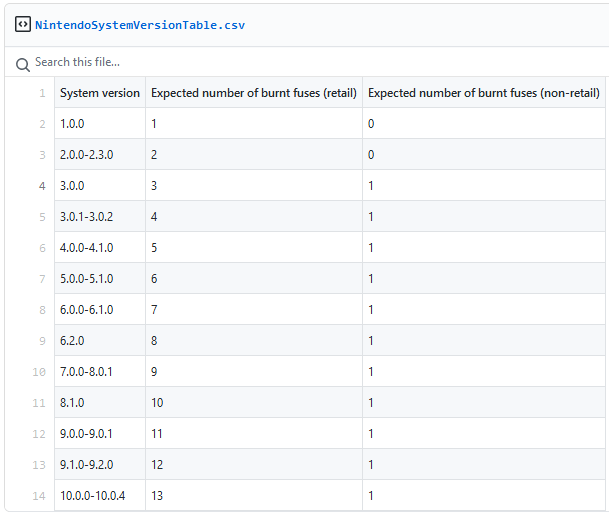Click line number 3
This screenshot has height=514, width=609.
[42, 155]
